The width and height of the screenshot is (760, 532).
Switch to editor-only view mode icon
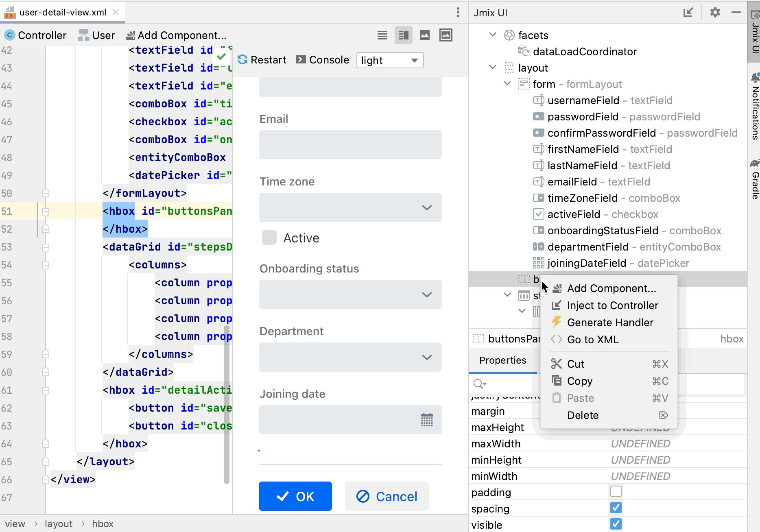pyautogui.click(x=382, y=35)
